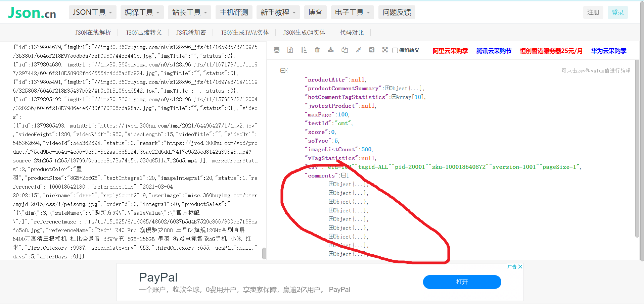
Task: Click the soType value 5
Action: tap(336, 141)
